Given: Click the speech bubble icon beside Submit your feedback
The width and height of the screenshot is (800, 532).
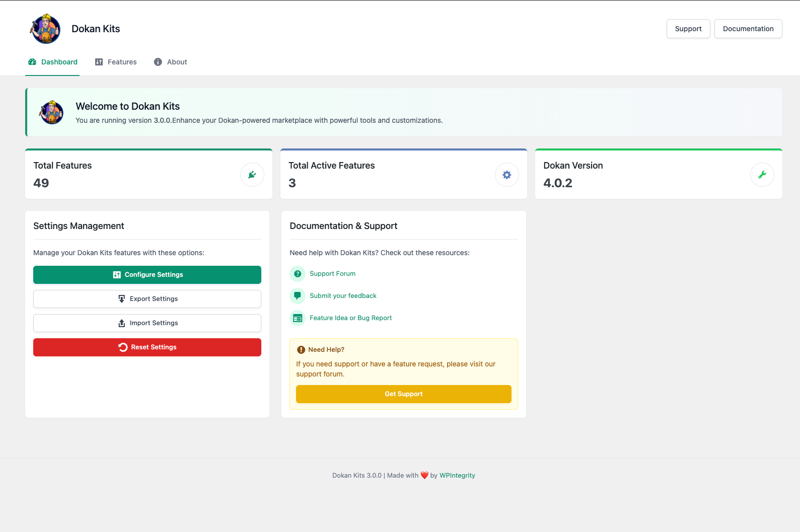Looking at the screenshot, I should tap(298, 296).
